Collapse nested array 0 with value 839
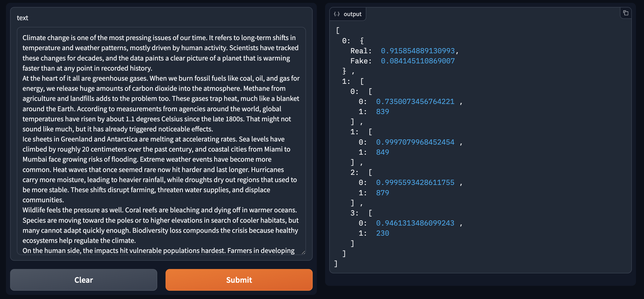 pyautogui.click(x=354, y=92)
